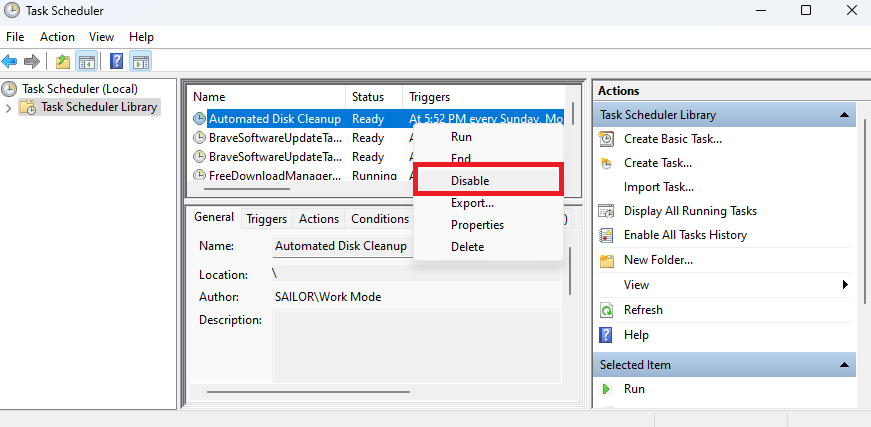Click the blue Help toolbar icon
The width and height of the screenshot is (871, 427).
116,61
